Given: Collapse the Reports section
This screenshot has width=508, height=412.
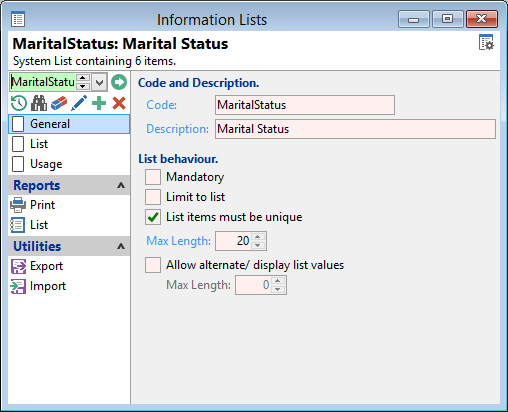Looking at the screenshot, I should click(121, 186).
